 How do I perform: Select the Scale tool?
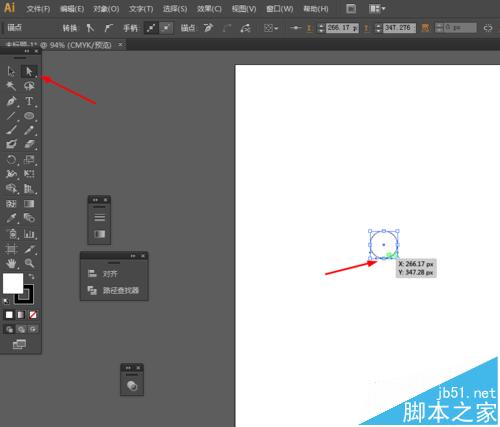click(x=29, y=159)
